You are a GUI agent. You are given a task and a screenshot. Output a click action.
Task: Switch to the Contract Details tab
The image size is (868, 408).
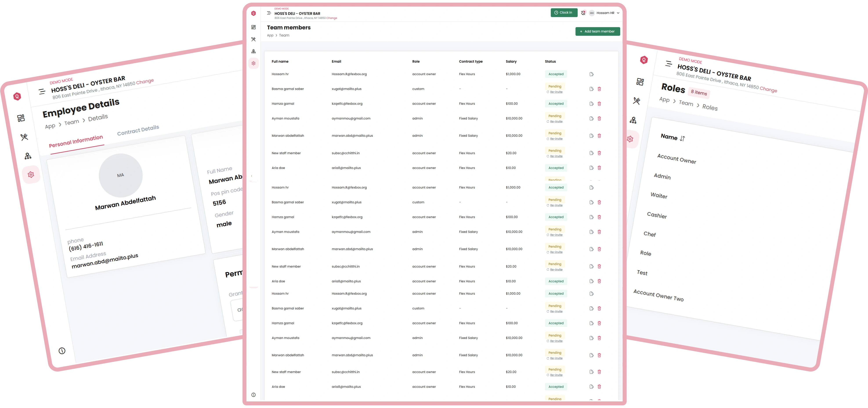(x=138, y=130)
